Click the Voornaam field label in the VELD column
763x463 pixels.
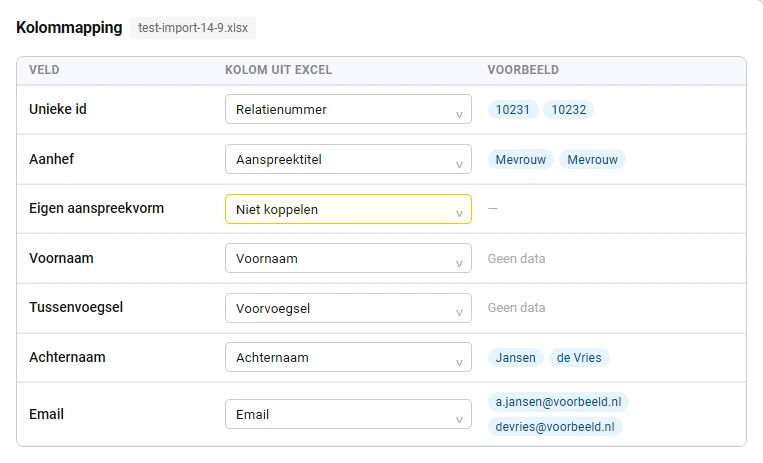(61, 258)
